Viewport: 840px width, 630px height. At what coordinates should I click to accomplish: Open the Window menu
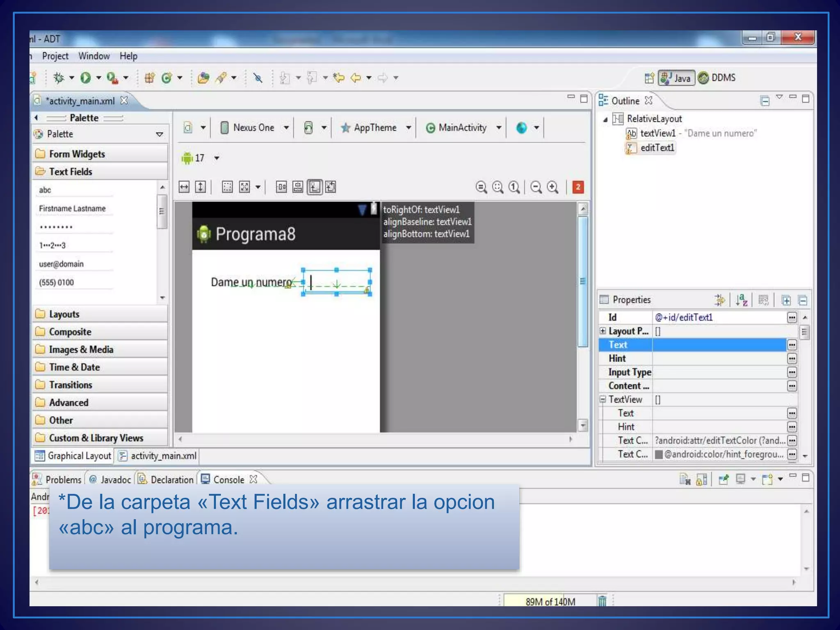point(94,56)
